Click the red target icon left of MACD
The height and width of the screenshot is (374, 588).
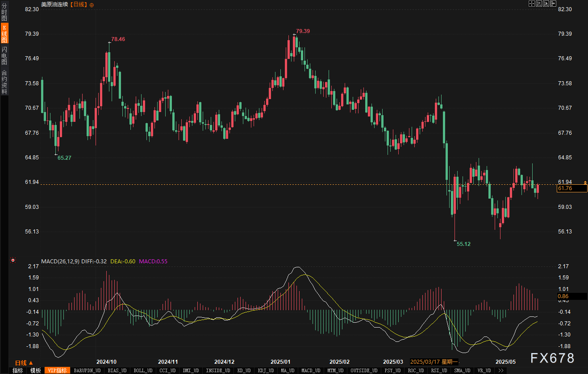coord(13,261)
